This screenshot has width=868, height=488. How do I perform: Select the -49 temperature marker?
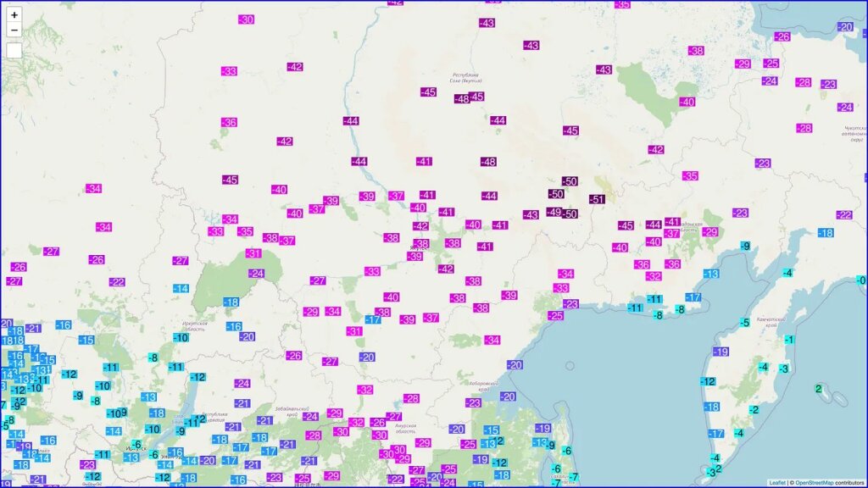click(554, 212)
